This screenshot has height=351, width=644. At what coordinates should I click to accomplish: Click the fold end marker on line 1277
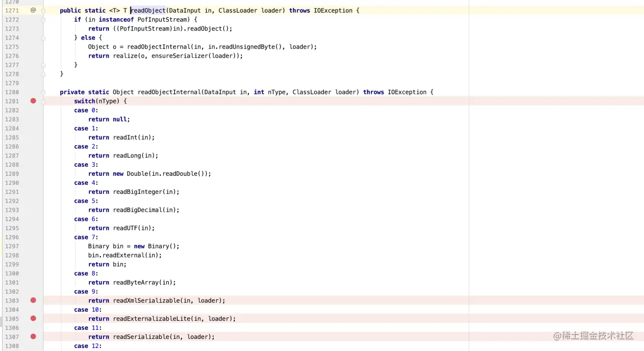tap(43, 65)
